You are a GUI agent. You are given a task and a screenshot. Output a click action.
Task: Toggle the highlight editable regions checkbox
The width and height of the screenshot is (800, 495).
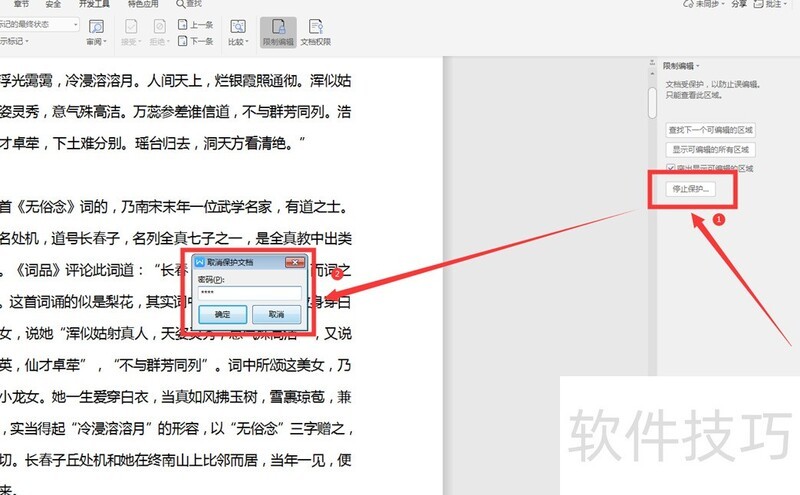click(671, 168)
